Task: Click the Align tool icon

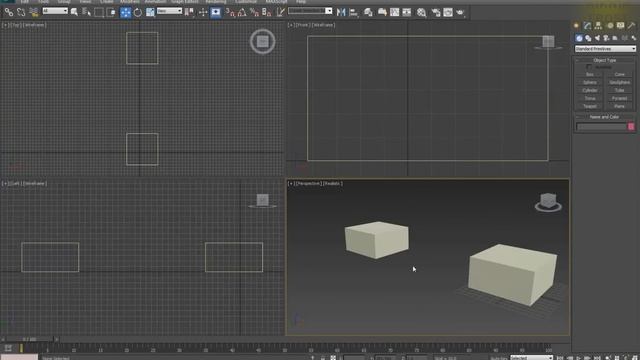Action: (x=354, y=13)
